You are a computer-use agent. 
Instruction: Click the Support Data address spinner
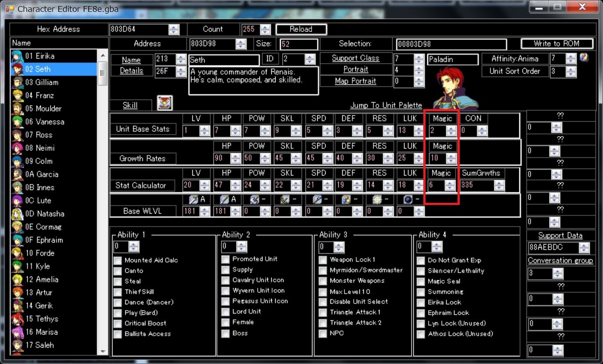point(584,248)
